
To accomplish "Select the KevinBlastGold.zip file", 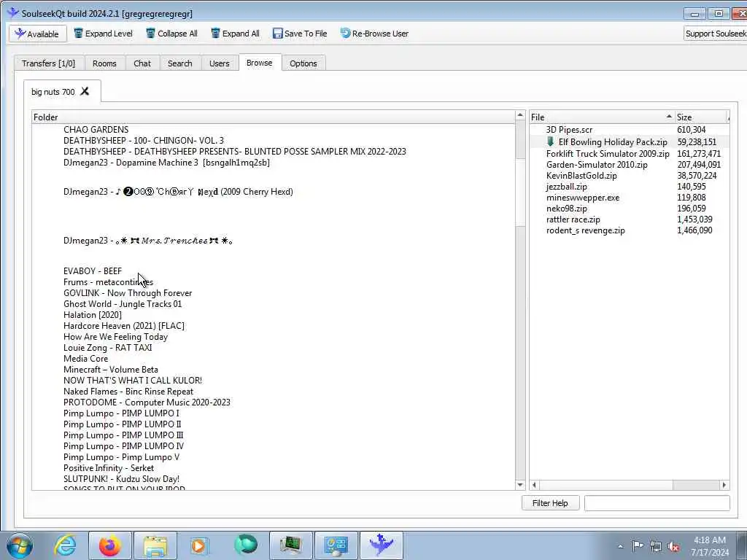I will point(581,176).
